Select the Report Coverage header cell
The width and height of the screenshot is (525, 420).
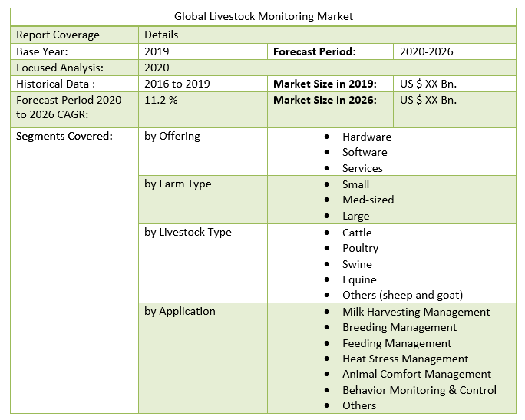58,35
